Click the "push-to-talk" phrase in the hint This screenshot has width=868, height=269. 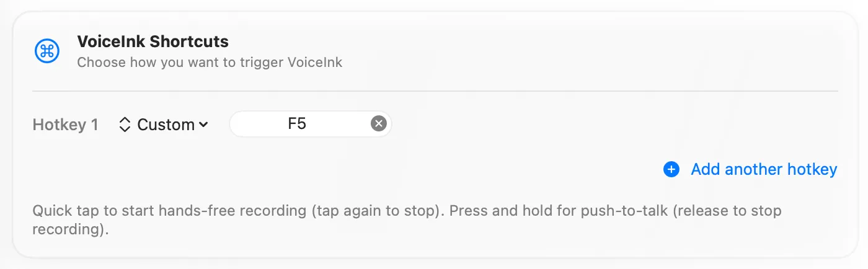point(624,211)
